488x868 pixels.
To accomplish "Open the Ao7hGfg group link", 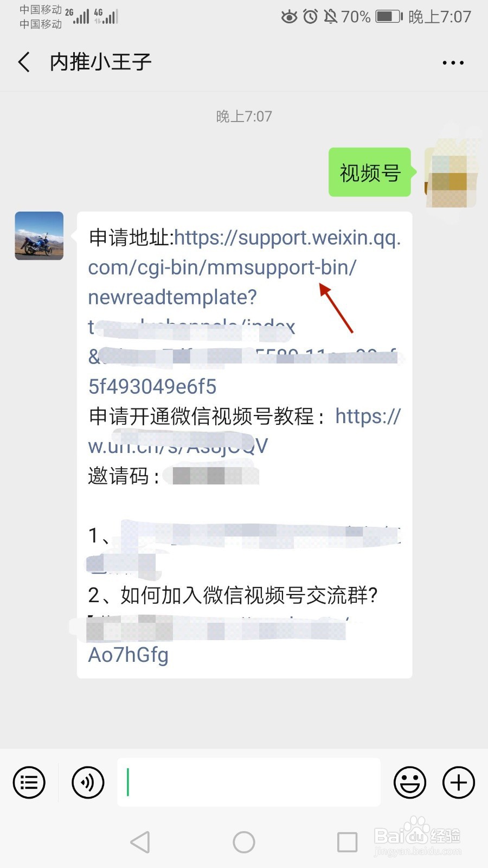I will click(x=128, y=655).
